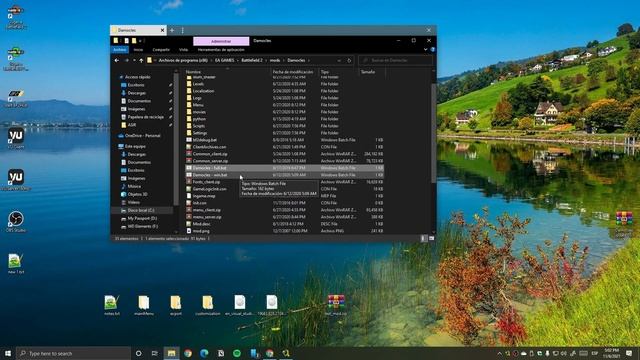Add a new tab with plus icon

tap(172, 30)
